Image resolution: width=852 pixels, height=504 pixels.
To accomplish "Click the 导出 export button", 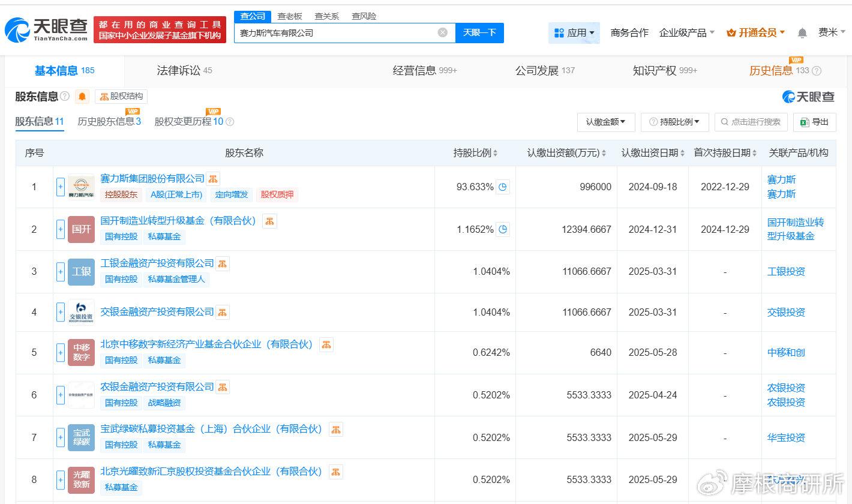I will pyautogui.click(x=814, y=122).
